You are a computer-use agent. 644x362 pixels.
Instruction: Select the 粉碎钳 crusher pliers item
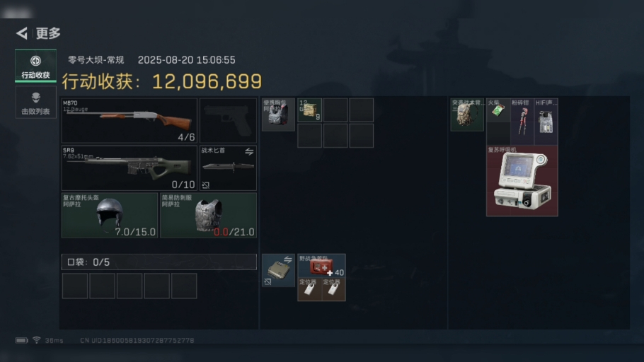[x=522, y=122]
